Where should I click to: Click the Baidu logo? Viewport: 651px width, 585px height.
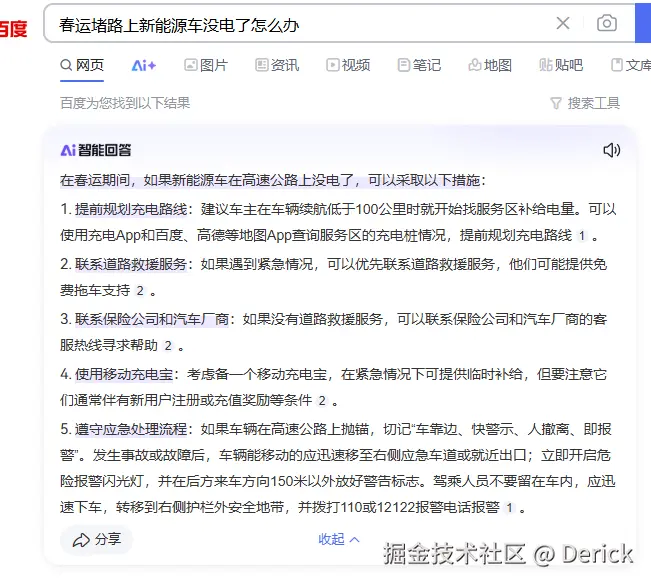point(12,27)
